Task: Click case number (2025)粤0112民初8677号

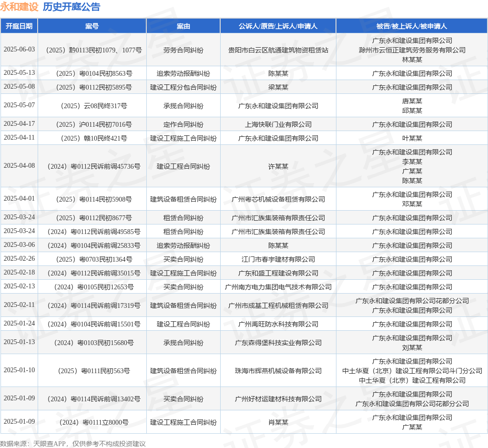Action: pyautogui.click(x=94, y=218)
